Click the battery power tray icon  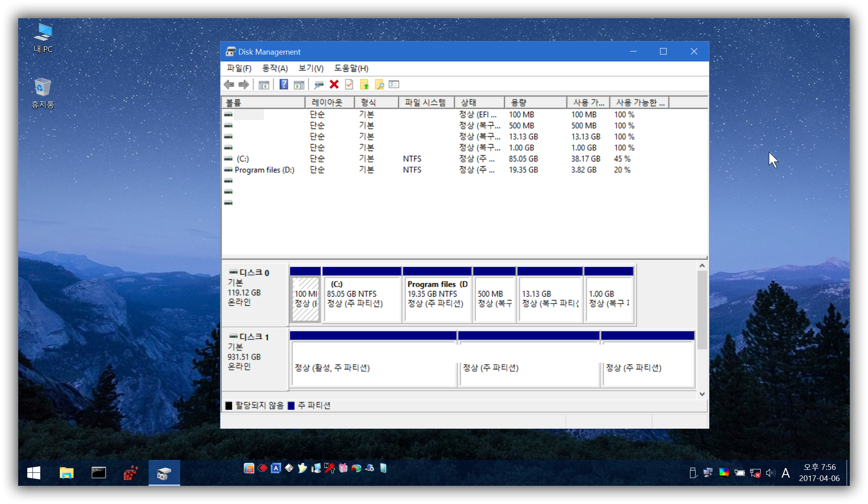[740, 473]
